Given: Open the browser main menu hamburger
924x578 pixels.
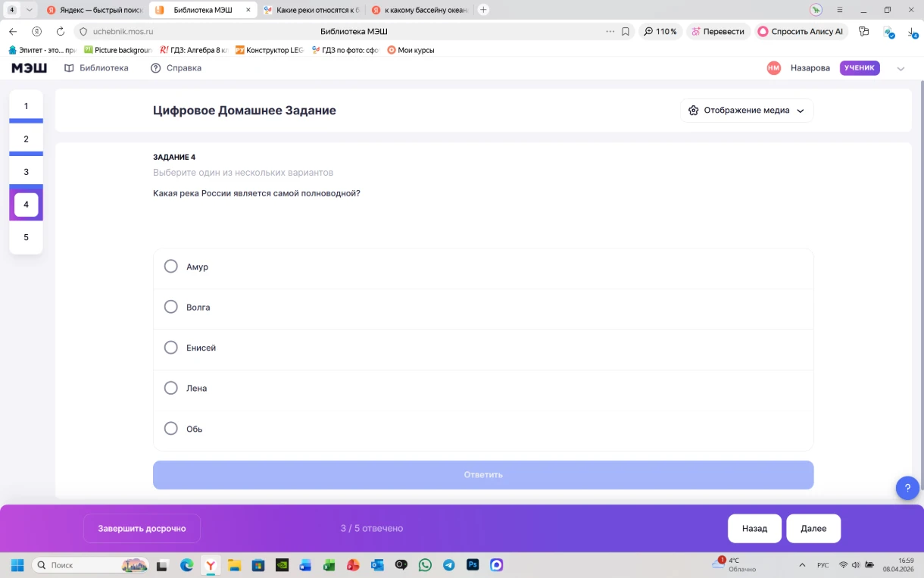Looking at the screenshot, I should point(838,10).
